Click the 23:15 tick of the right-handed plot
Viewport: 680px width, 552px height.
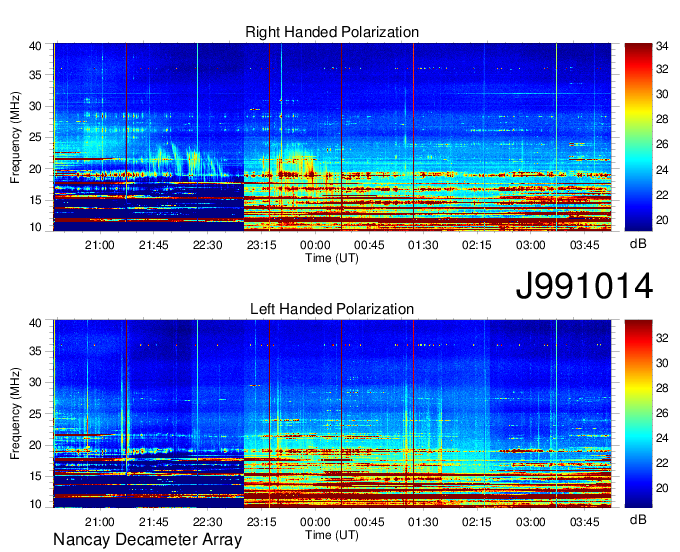[262, 245]
